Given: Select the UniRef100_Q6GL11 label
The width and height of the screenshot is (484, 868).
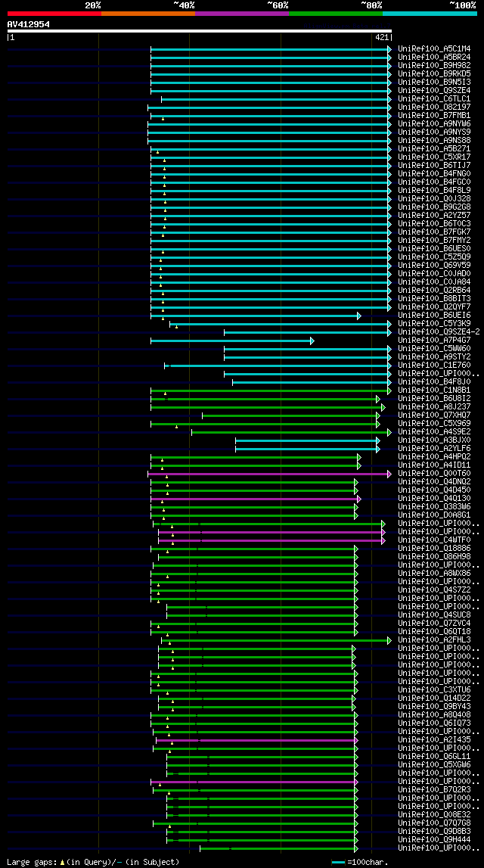Looking at the screenshot, I should point(434,756).
